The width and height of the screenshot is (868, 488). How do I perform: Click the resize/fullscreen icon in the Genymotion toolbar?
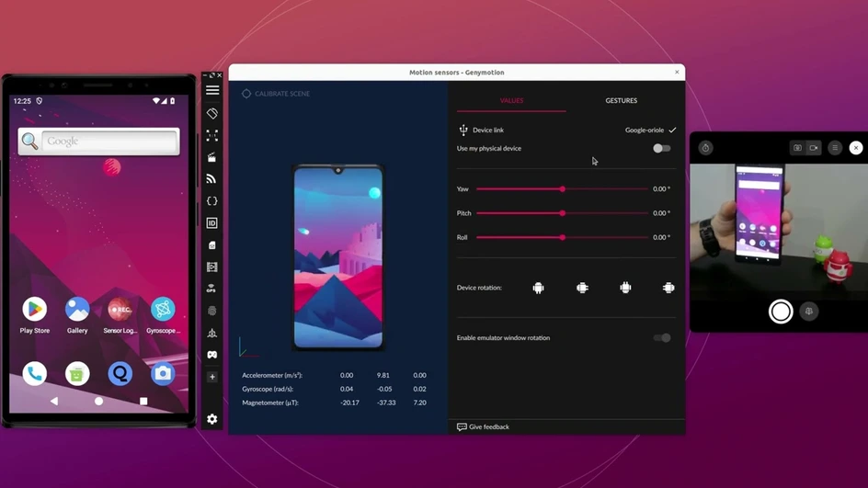[212, 136]
